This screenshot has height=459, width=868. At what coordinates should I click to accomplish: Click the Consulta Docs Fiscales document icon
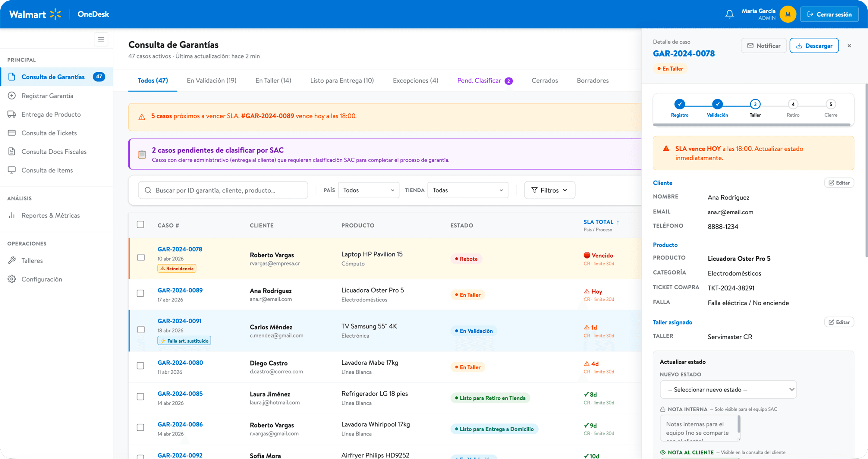12,151
